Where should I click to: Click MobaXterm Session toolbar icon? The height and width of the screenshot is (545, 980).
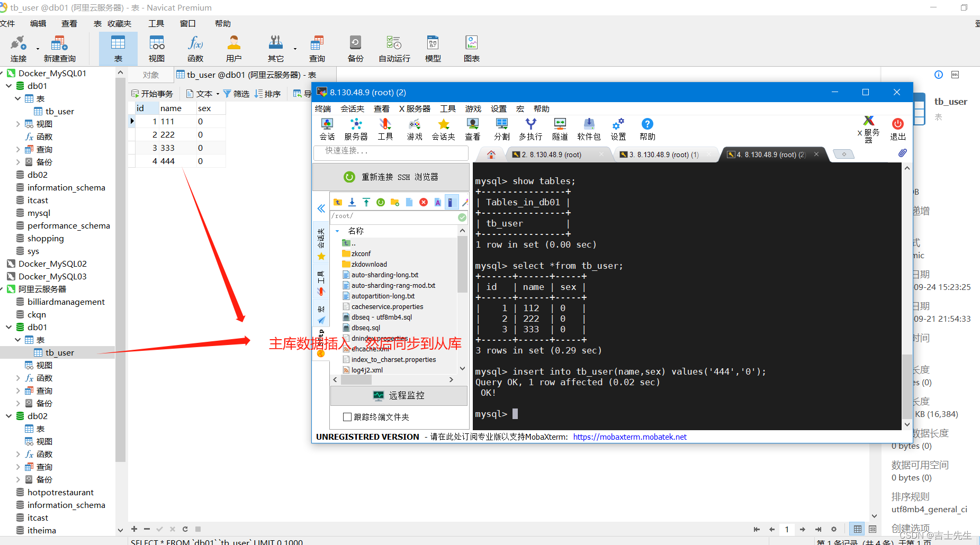[327, 129]
